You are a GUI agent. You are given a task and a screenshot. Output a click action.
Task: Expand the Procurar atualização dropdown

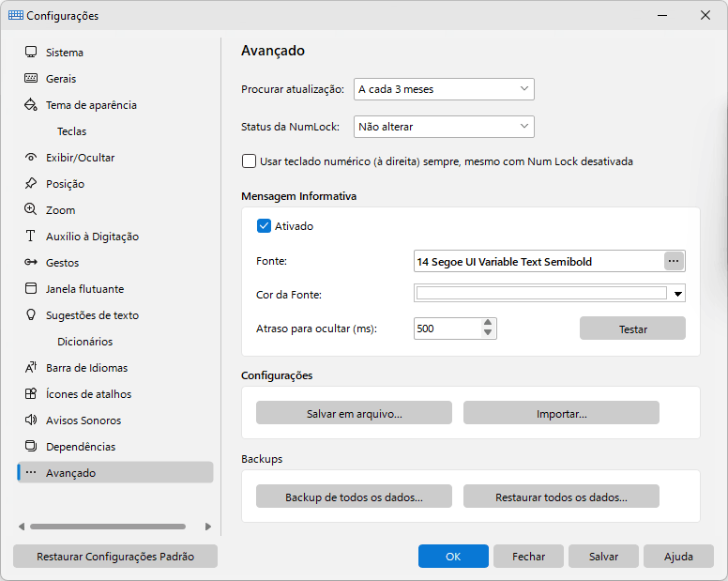coord(444,89)
